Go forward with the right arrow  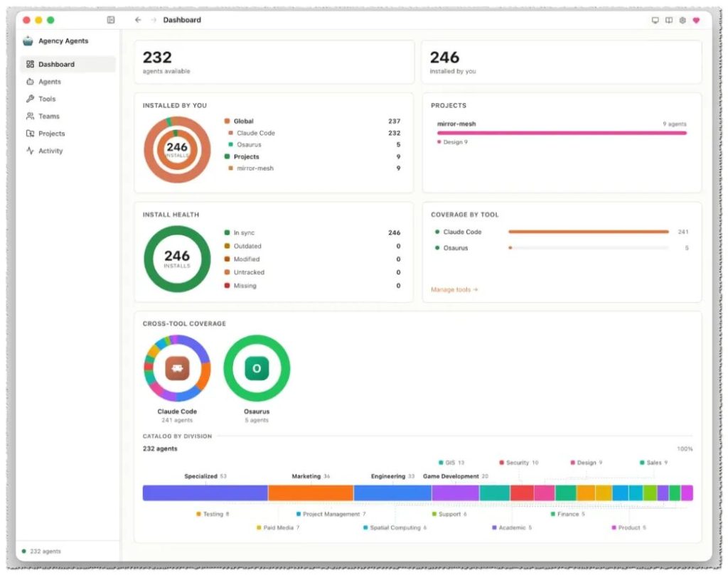point(154,20)
